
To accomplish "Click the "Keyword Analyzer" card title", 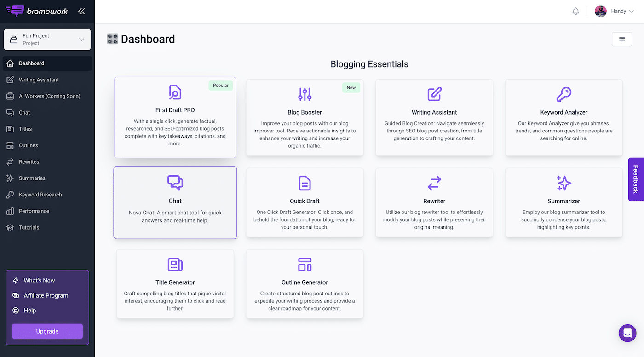I will pyautogui.click(x=564, y=112).
